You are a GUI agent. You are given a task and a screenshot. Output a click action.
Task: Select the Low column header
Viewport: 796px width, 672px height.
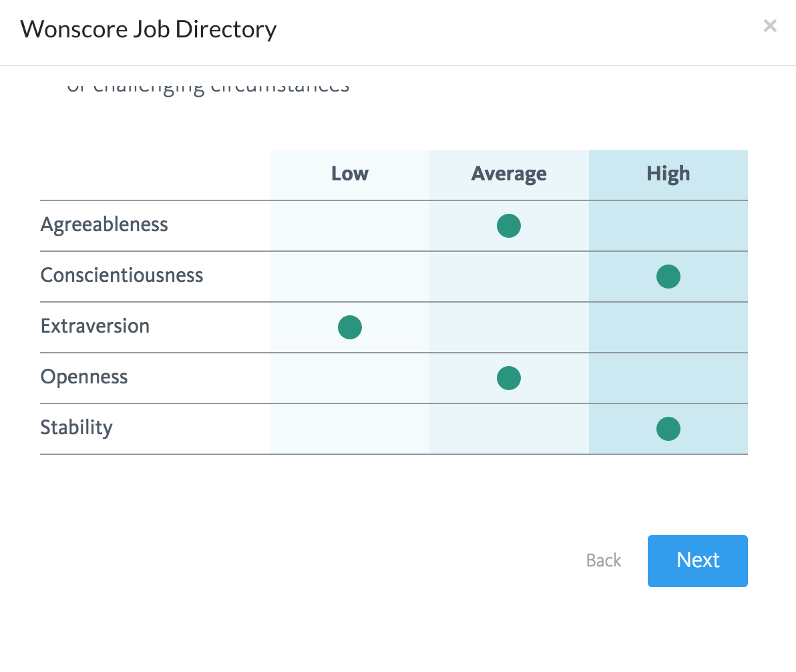click(x=350, y=174)
